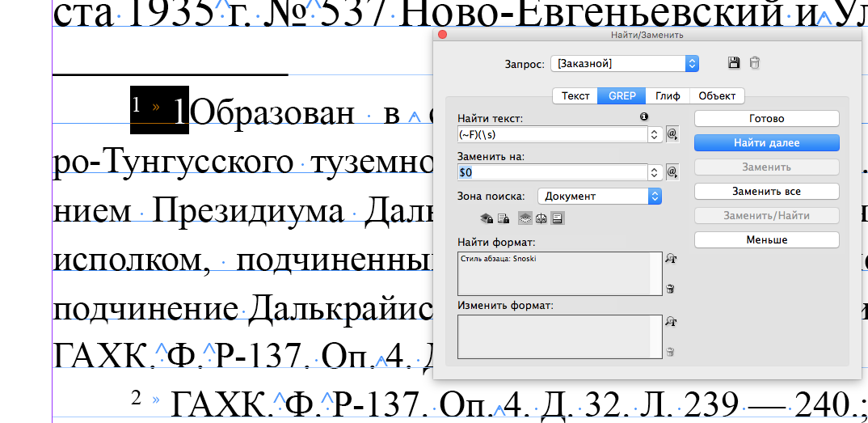Delete the saved query with trash icon
Viewport: 868px width, 423px height.
tap(754, 62)
